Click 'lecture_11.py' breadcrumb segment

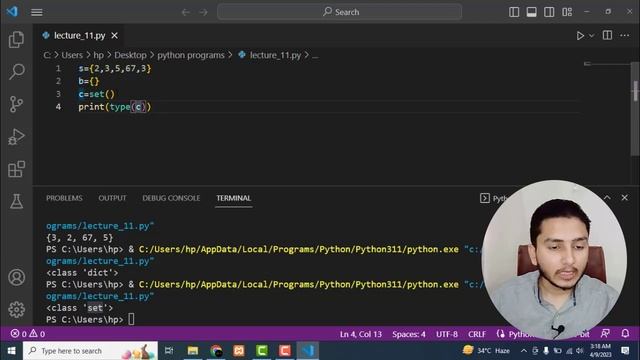tap(275, 55)
